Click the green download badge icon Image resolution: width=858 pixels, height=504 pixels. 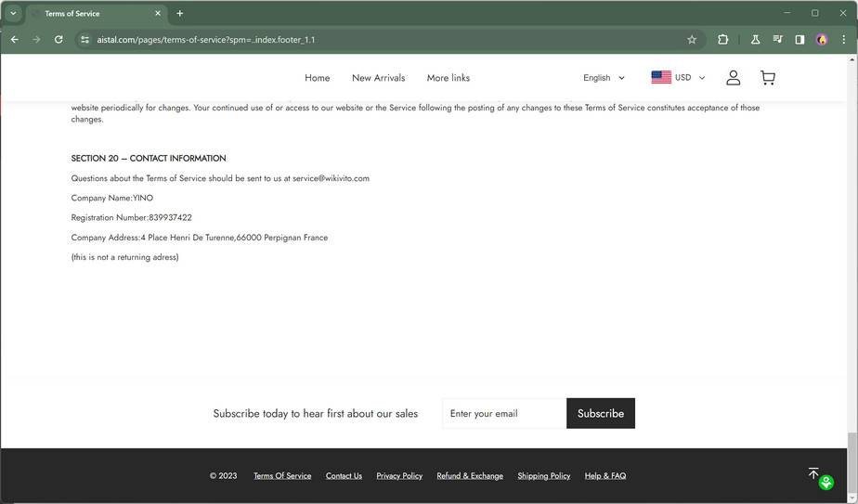click(x=826, y=482)
